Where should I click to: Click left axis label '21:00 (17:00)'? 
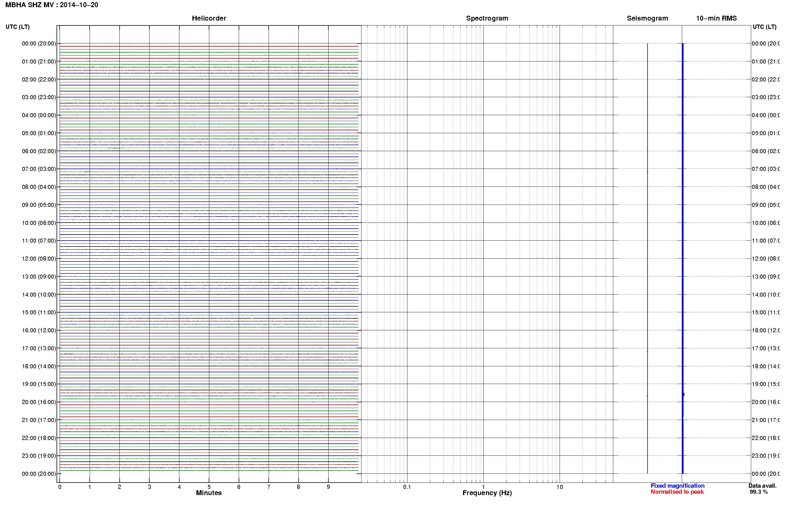point(39,420)
